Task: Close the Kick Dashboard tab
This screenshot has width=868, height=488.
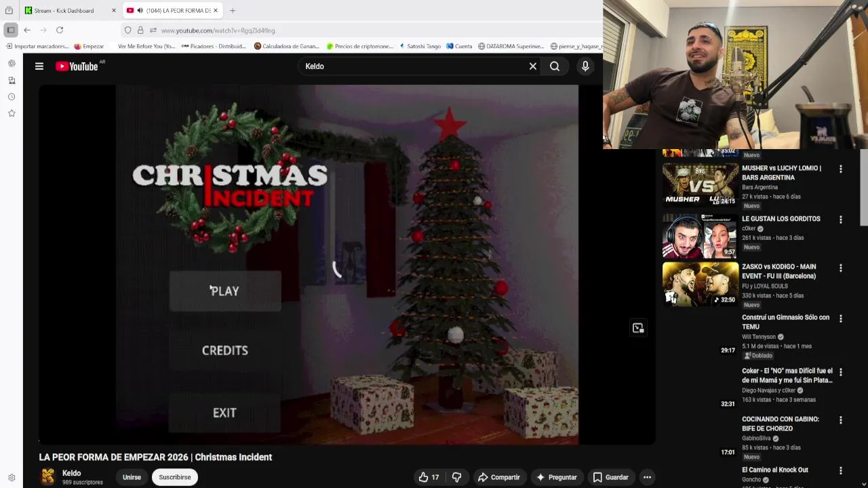Action: point(114,11)
